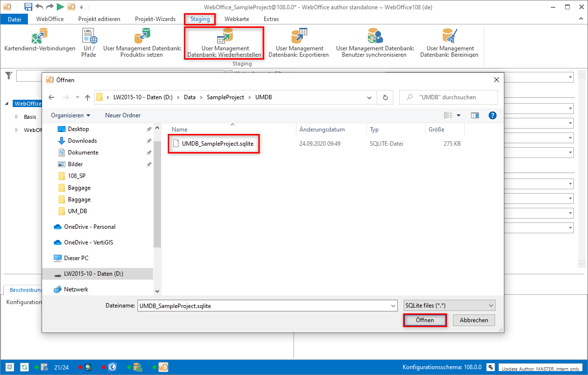Switch to the Webkarte ribbon tab
The image size is (588, 375).
point(237,19)
